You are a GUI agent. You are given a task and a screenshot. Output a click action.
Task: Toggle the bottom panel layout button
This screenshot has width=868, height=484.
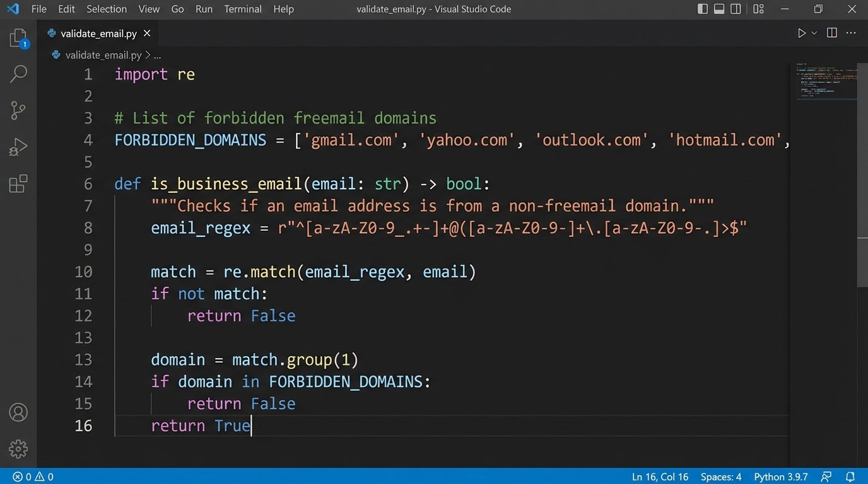click(x=719, y=9)
